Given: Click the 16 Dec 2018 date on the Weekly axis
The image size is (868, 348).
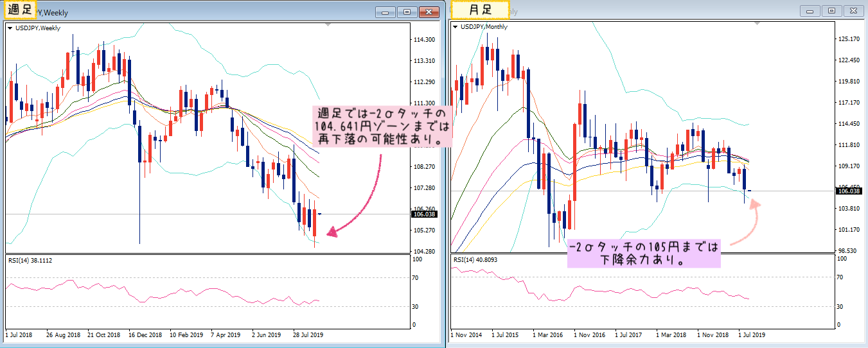Looking at the screenshot, I should point(145,335).
